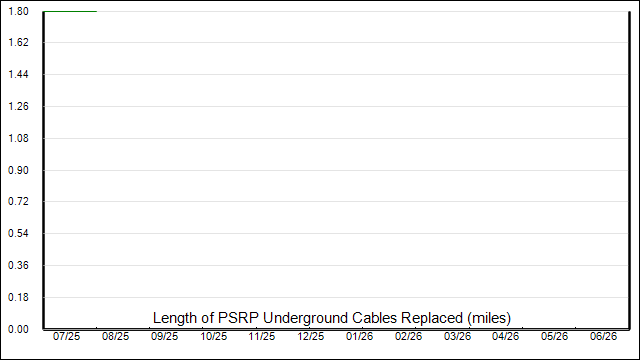Click the 1.44 y-axis value
This screenshot has height=360, width=640.
tap(18, 74)
